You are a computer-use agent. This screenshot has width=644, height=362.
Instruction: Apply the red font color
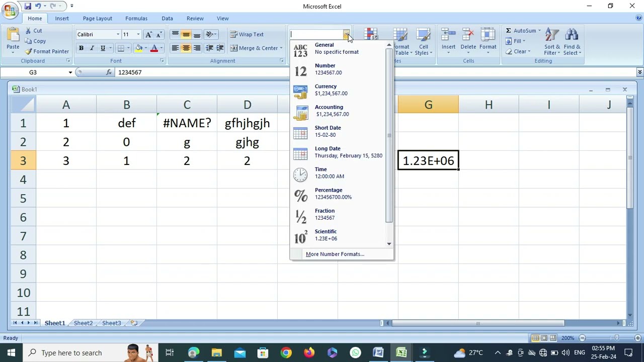tap(154, 48)
